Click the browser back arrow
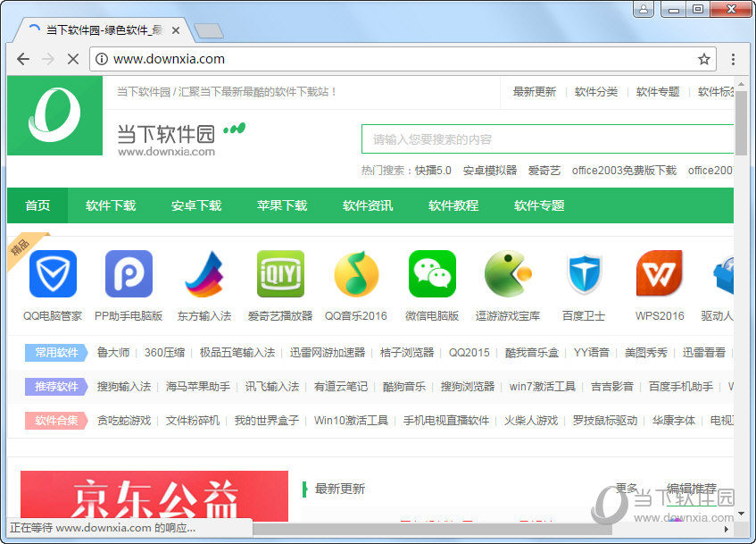Viewport: 756px width, 544px height. 23,59
